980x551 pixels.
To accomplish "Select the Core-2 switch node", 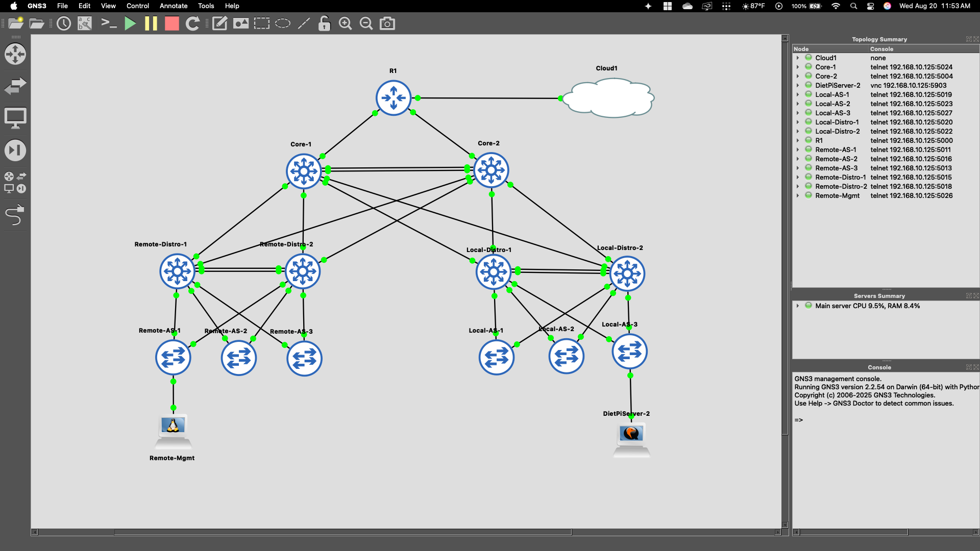I will pyautogui.click(x=491, y=170).
